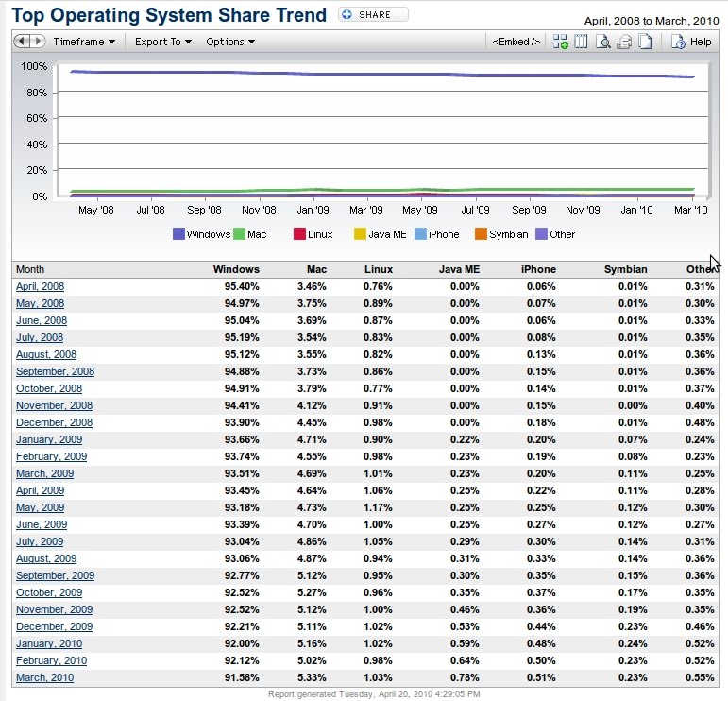This screenshot has height=701, width=728.
Task: Open the October, 2008 link
Action: (49, 389)
